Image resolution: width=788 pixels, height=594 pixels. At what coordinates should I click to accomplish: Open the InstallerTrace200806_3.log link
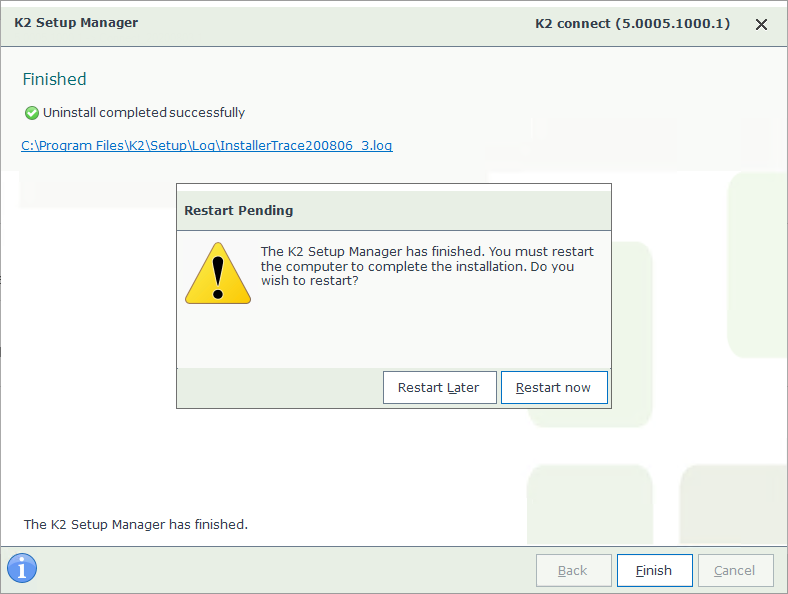[207, 146]
